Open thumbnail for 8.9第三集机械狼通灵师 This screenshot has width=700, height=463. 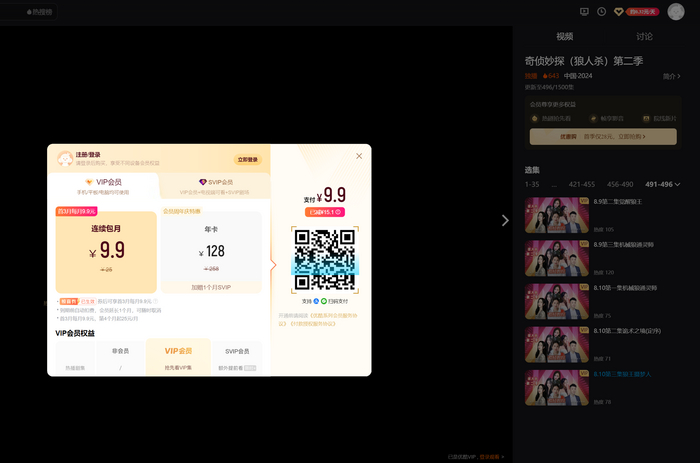click(557, 259)
